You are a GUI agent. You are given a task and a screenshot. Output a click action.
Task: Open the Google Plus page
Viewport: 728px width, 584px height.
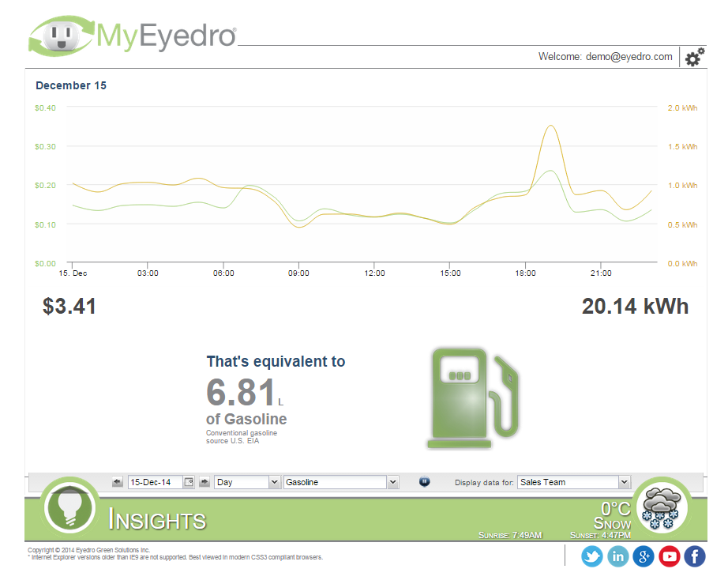(x=644, y=556)
